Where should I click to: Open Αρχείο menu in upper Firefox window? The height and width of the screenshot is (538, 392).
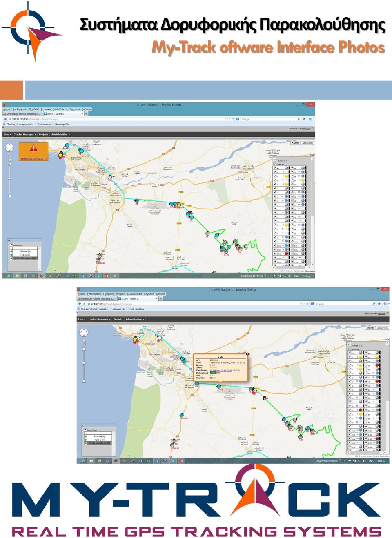click(7, 109)
